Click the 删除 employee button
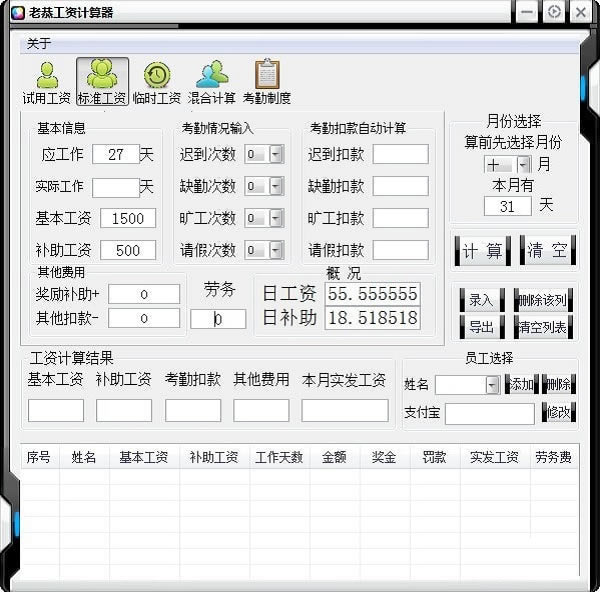Screen dimensions: 600x592 [559, 384]
